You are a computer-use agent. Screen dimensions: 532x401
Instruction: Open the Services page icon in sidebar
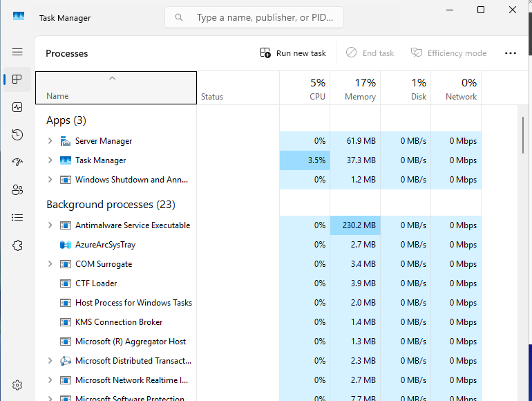pos(17,245)
